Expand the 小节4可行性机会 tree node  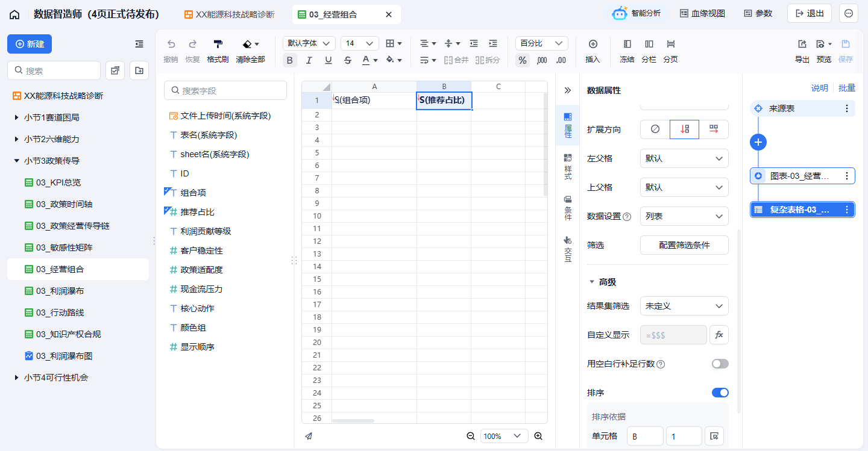click(16, 378)
